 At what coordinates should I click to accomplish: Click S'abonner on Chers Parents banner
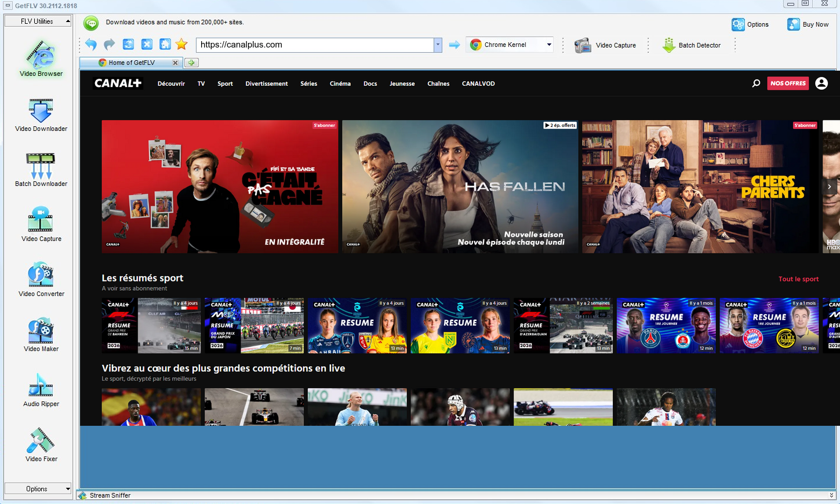tap(805, 125)
